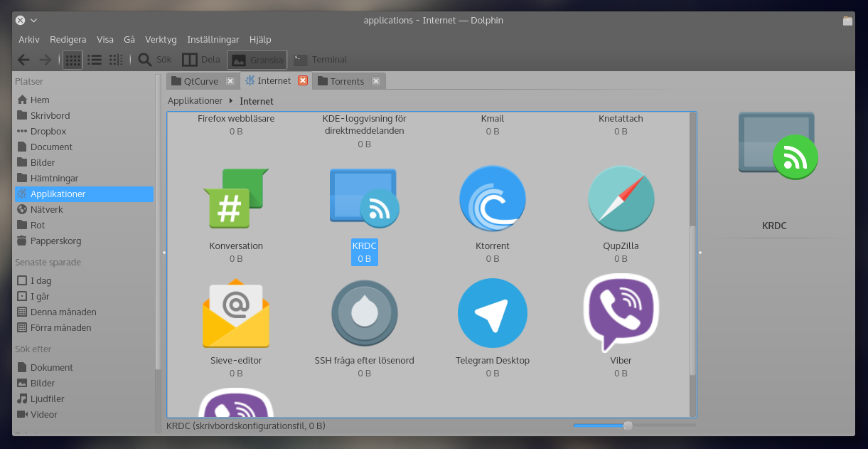Adjust the icon zoom slider handle
The height and width of the screenshot is (449, 868).
click(x=628, y=426)
